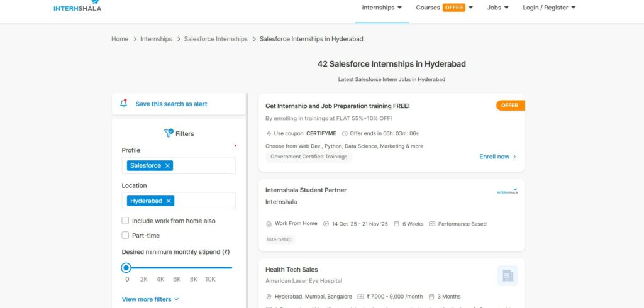Open the Internships dropdown menu
The width and height of the screenshot is (644, 308).
pyautogui.click(x=382, y=8)
